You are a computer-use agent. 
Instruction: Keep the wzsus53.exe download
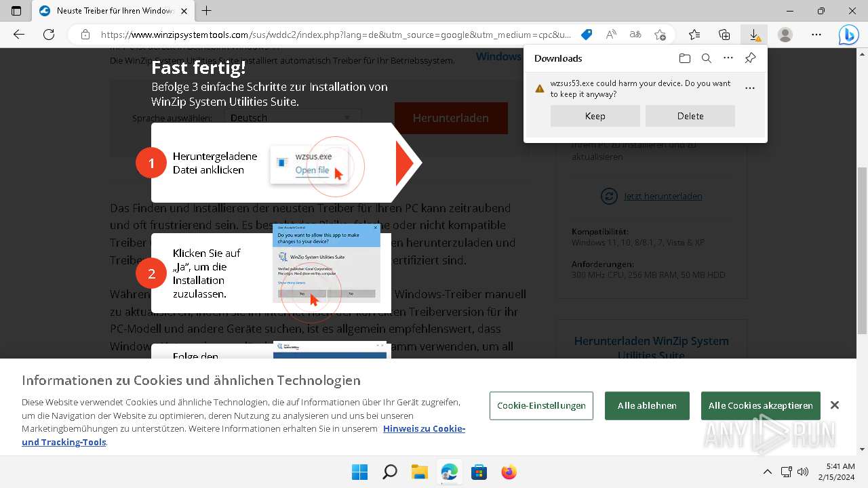pyautogui.click(x=595, y=116)
